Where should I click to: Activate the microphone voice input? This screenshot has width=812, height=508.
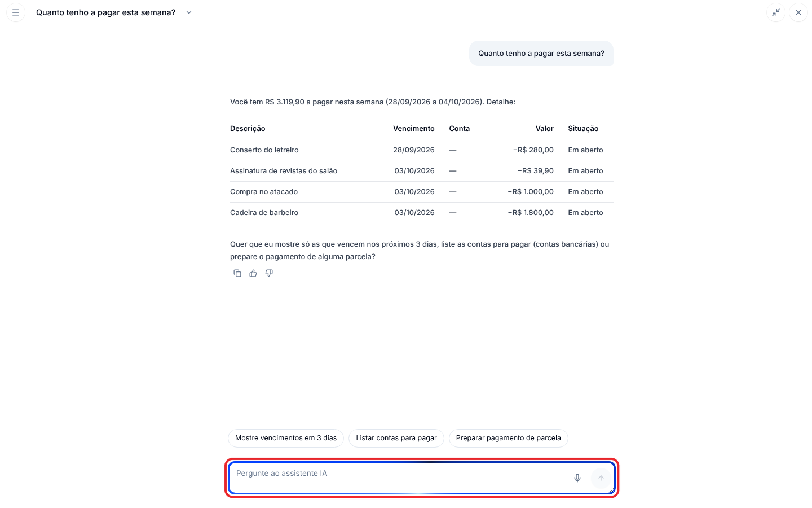point(577,478)
